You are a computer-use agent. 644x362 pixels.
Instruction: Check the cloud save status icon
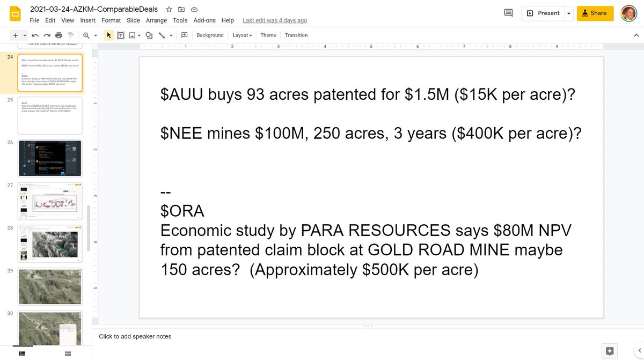pyautogui.click(x=194, y=10)
